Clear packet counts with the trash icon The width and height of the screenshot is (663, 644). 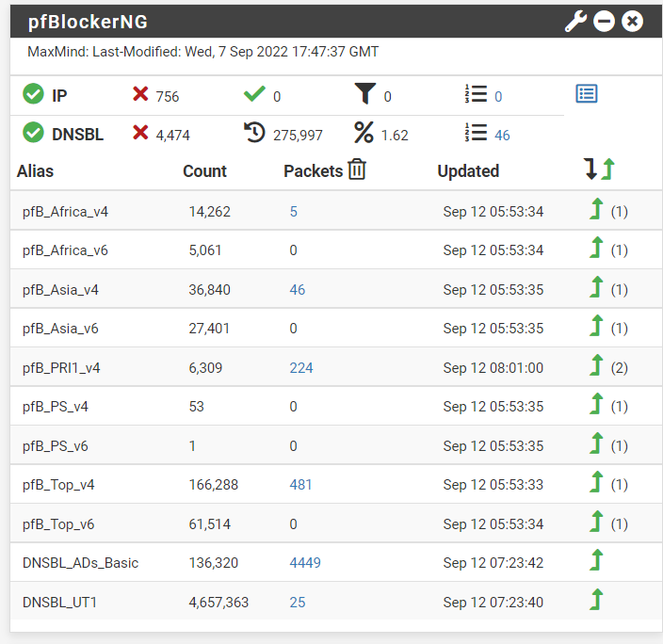(357, 169)
